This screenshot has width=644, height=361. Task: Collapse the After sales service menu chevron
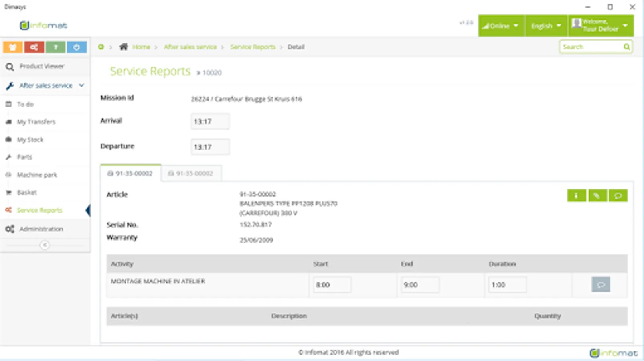(81, 85)
